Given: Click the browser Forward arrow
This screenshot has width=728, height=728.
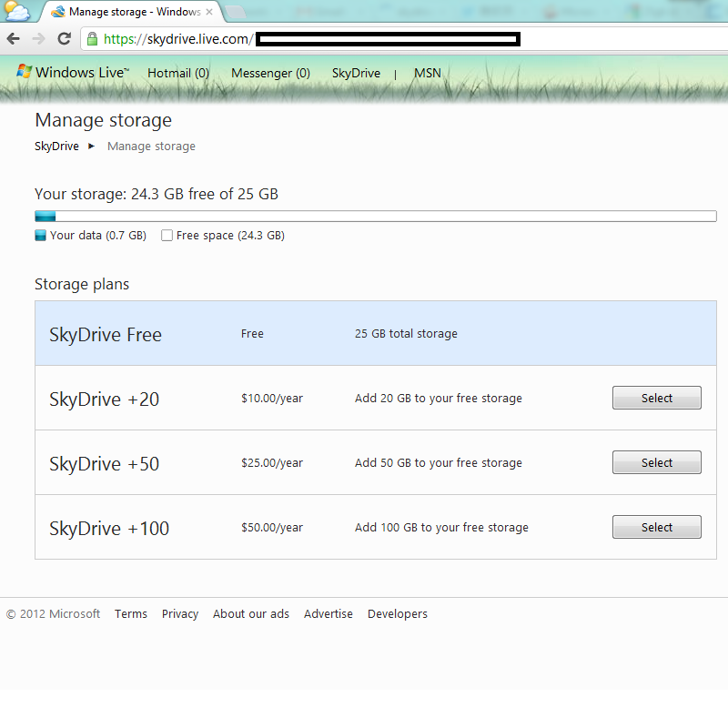Looking at the screenshot, I should pos(38,38).
